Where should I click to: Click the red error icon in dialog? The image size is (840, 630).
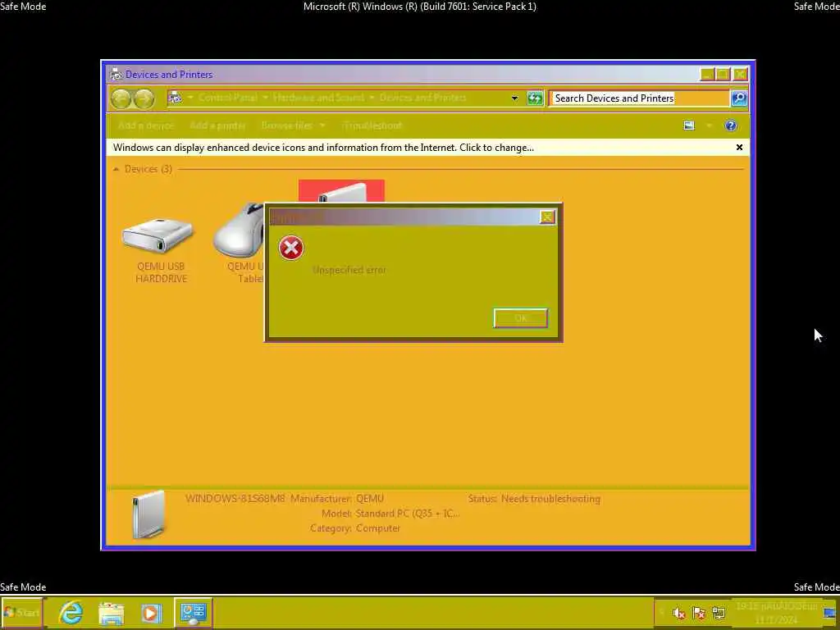click(291, 248)
